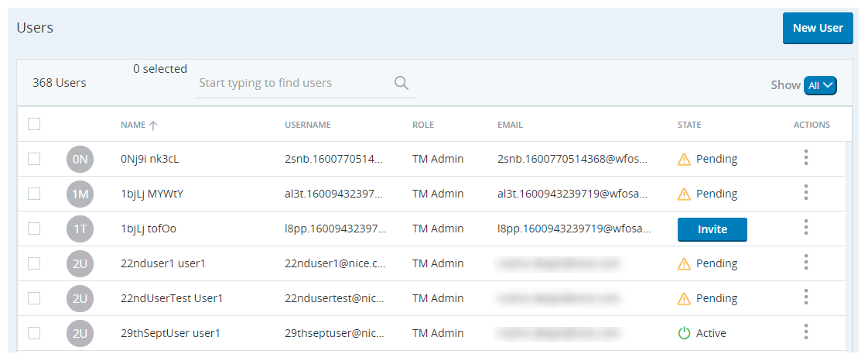Click the USERNAME column header
Image resolution: width=868 pixels, height=361 pixels.
(x=307, y=125)
